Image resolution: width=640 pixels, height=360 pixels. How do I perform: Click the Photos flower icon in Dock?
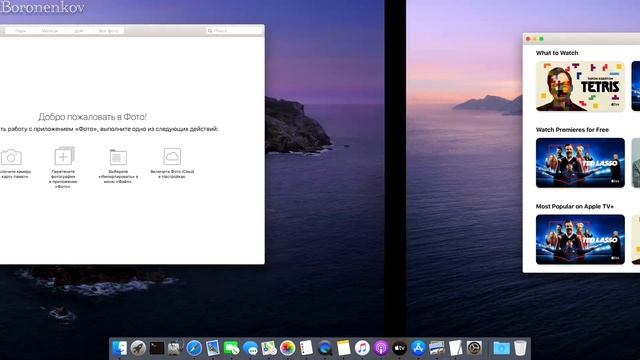click(x=287, y=348)
